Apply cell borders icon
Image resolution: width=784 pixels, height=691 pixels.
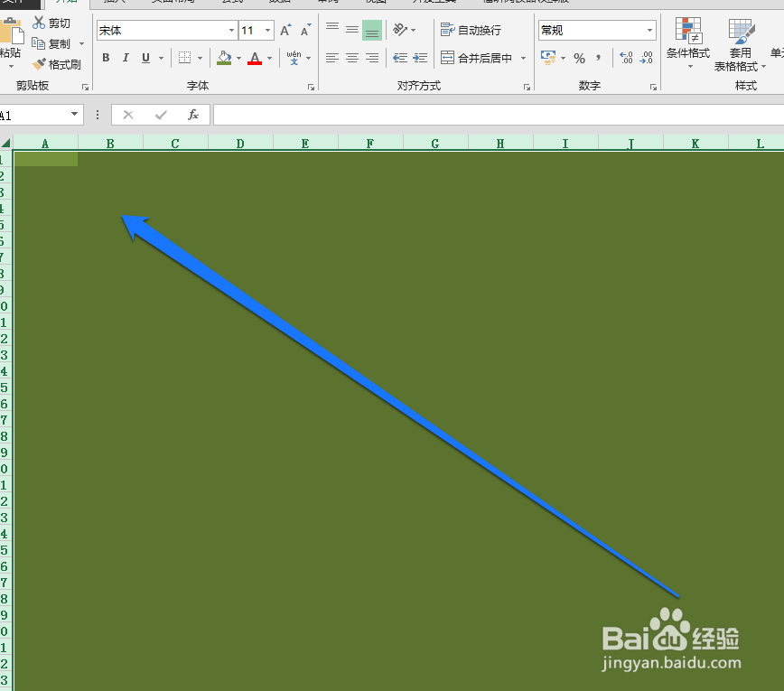click(184, 58)
